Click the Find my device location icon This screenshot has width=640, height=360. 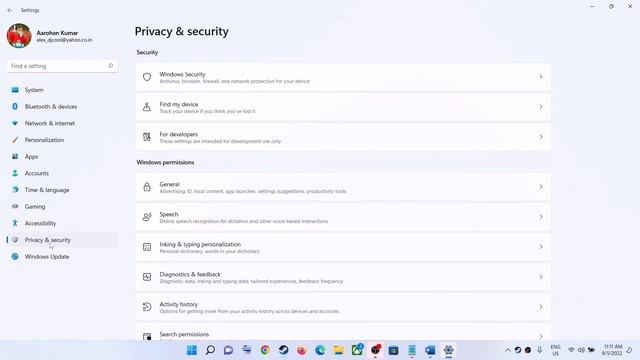(x=147, y=107)
